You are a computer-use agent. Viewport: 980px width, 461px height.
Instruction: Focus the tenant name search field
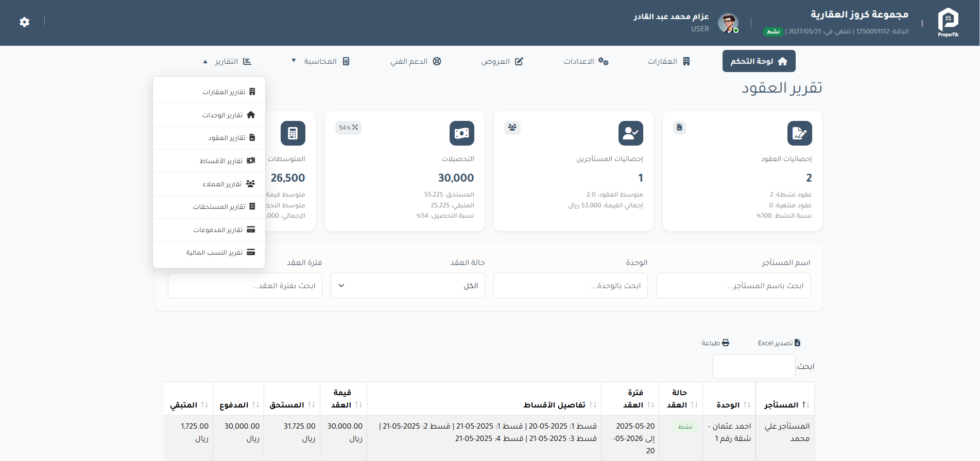click(x=733, y=286)
